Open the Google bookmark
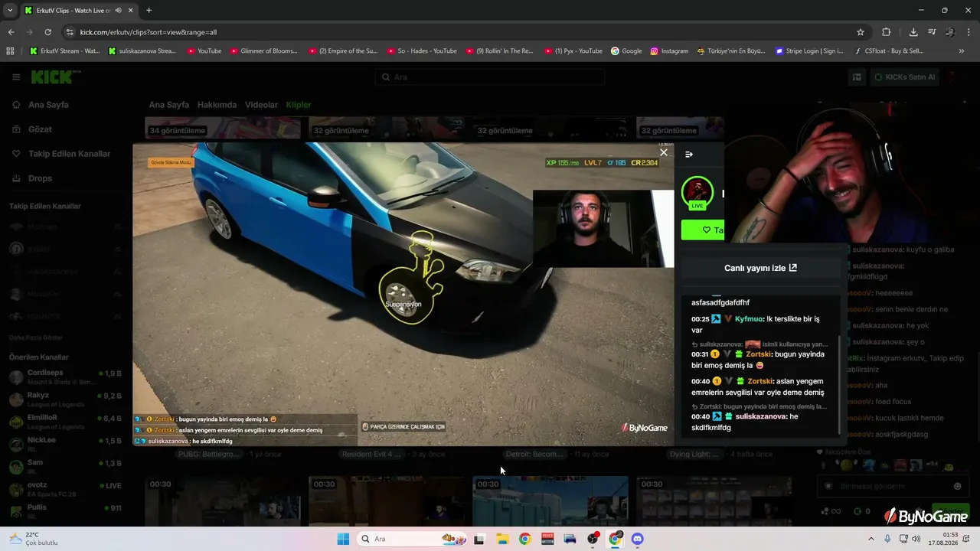Image resolution: width=980 pixels, height=551 pixels. coord(626,51)
